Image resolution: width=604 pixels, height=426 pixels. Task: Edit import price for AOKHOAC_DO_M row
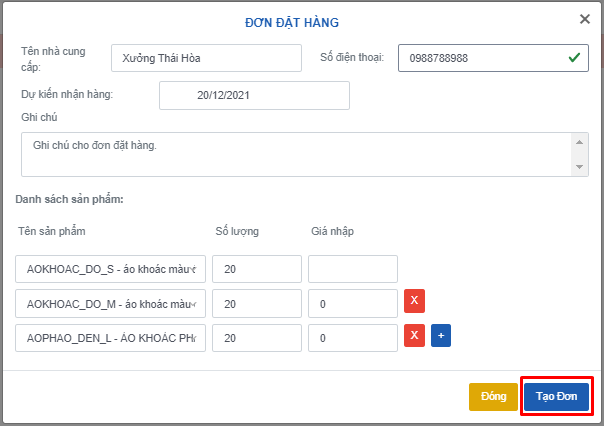352,303
